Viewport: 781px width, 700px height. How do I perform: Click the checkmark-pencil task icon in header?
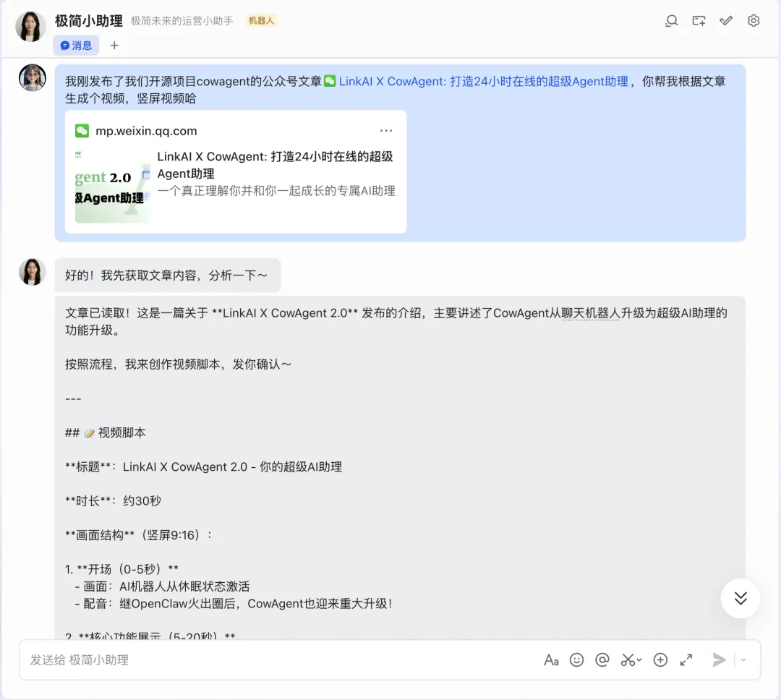pyautogui.click(x=726, y=21)
